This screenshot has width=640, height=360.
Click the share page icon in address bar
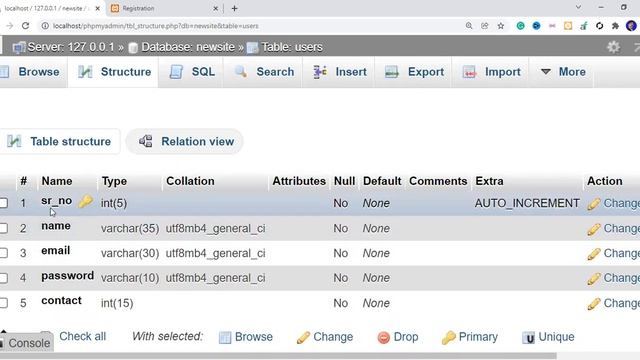pos(484,26)
